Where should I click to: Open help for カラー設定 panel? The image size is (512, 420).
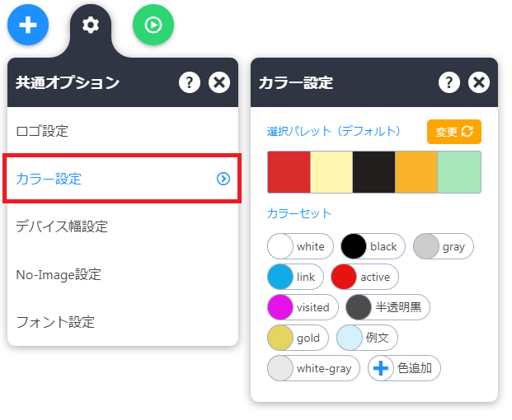pos(449,82)
